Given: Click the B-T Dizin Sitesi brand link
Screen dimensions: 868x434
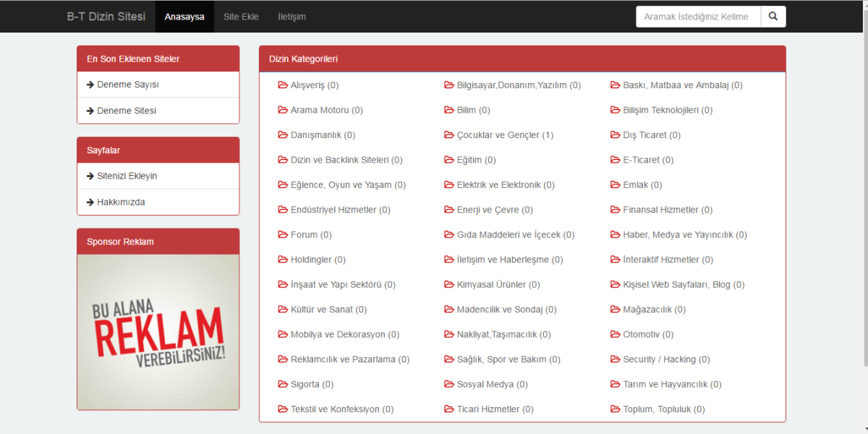Looking at the screenshot, I should (x=106, y=17).
